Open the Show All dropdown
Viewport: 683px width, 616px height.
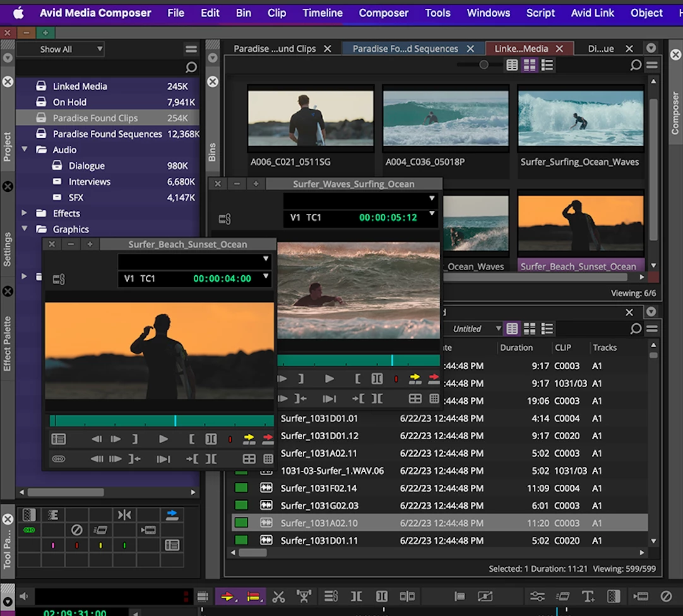click(x=60, y=49)
